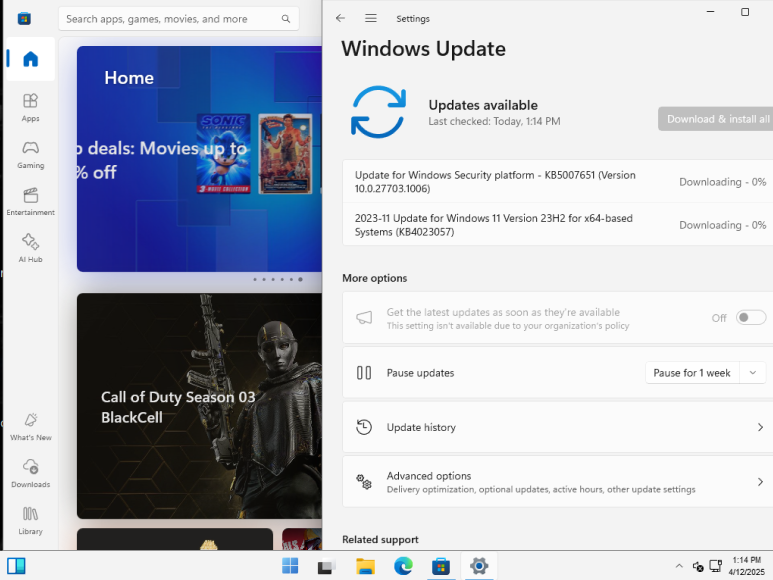Click the Related support heading
The image size is (773, 580).
click(380, 540)
